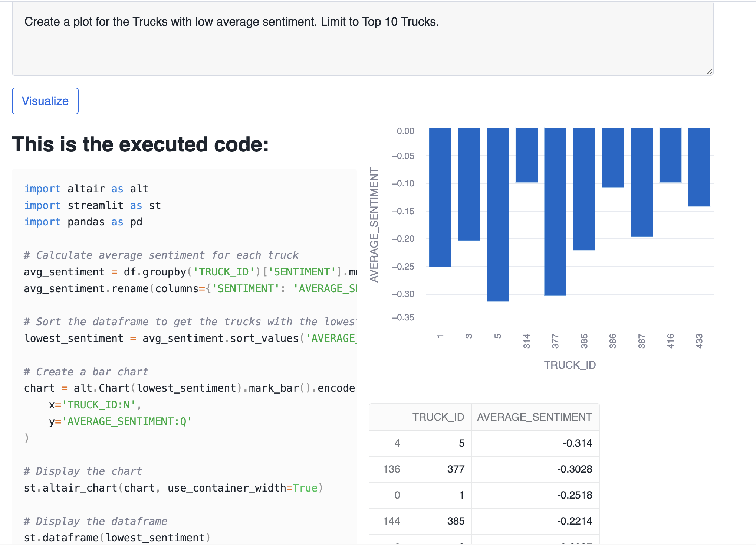Viewport: 756px width, 545px height.
Task: Click the 433 x-axis tick label
Action: tap(699, 341)
